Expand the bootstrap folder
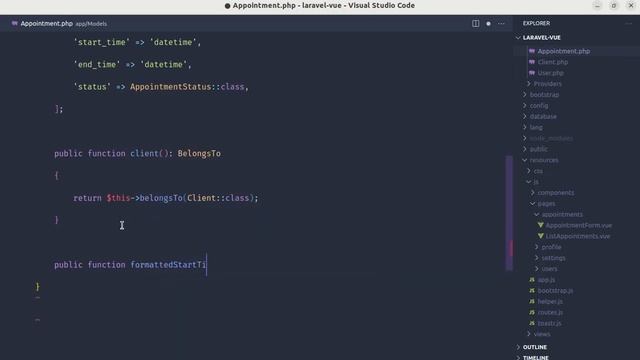 tap(525, 94)
